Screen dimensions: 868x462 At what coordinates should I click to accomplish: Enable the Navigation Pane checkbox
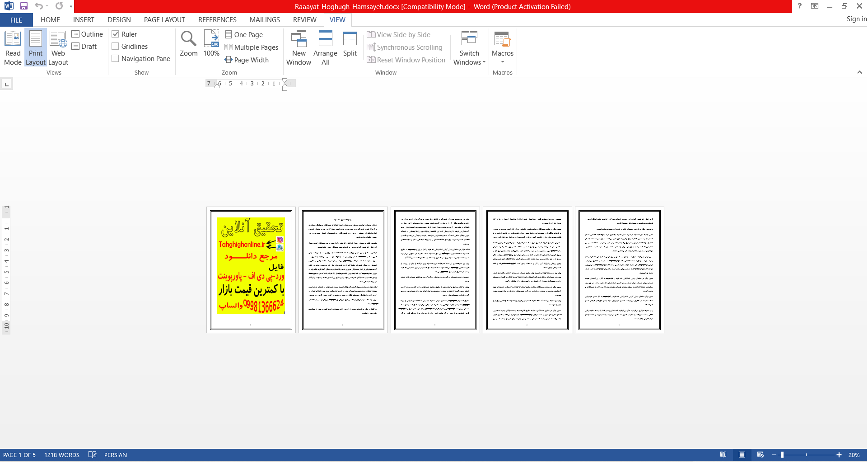[115, 59]
